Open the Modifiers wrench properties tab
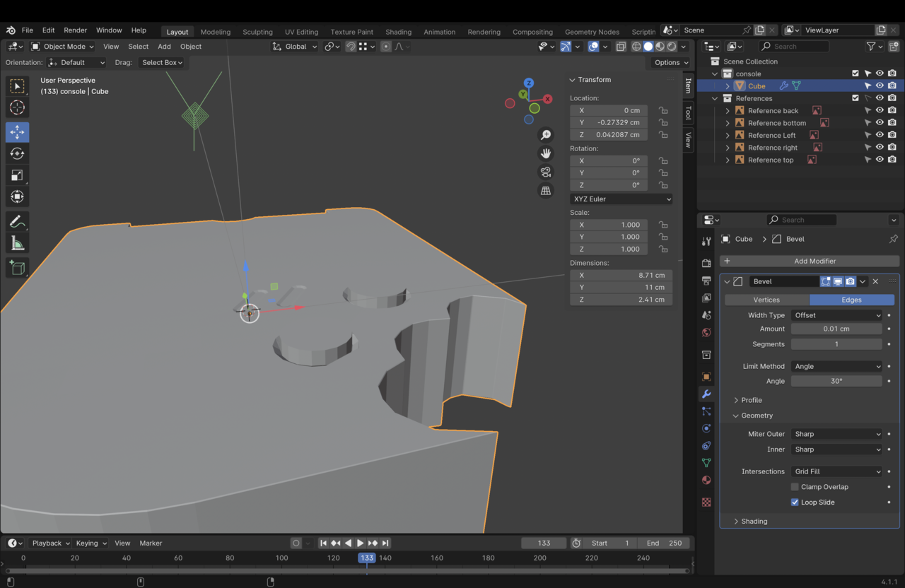 click(706, 394)
